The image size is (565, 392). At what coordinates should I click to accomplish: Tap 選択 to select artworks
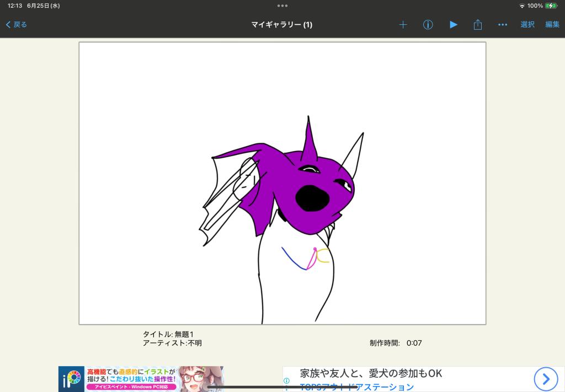click(527, 25)
